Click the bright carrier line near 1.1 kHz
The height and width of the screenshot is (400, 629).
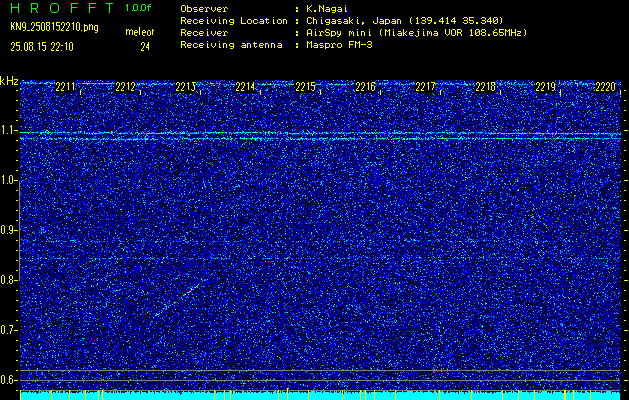(321, 135)
